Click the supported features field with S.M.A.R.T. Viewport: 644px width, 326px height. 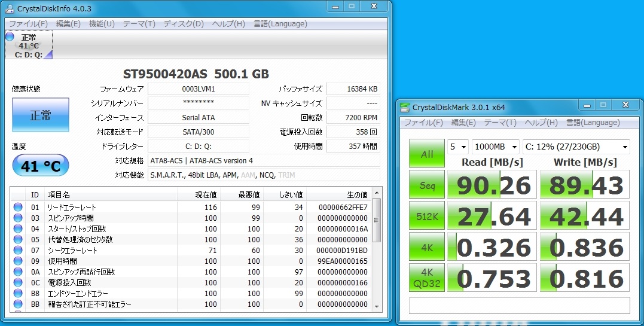tap(264, 175)
